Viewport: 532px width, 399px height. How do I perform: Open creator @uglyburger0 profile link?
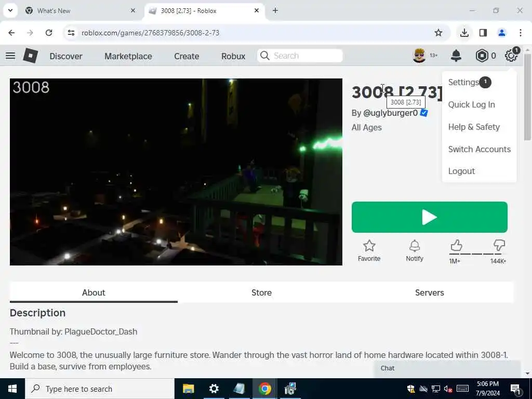click(x=390, y=113)
